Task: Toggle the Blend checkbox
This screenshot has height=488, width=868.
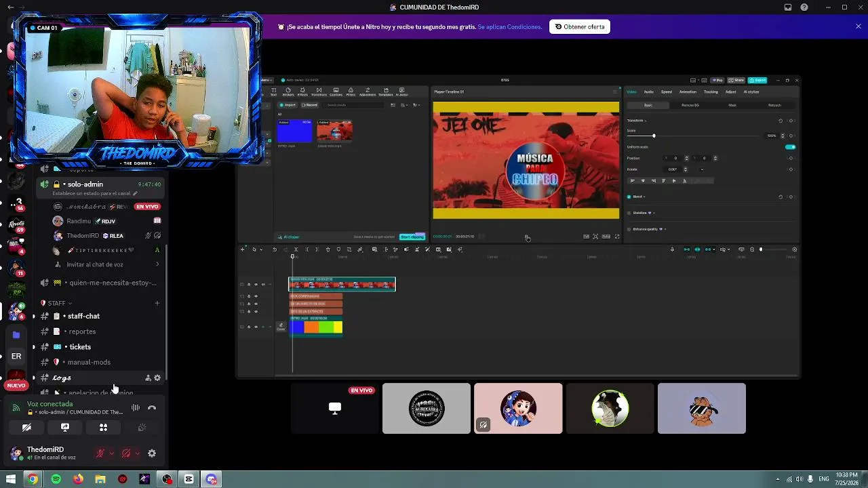Action: [629, 197]
